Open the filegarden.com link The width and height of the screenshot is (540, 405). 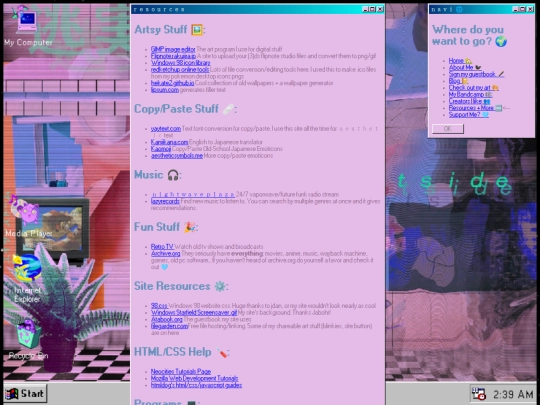pyautogui.click(x=169, y=326)
